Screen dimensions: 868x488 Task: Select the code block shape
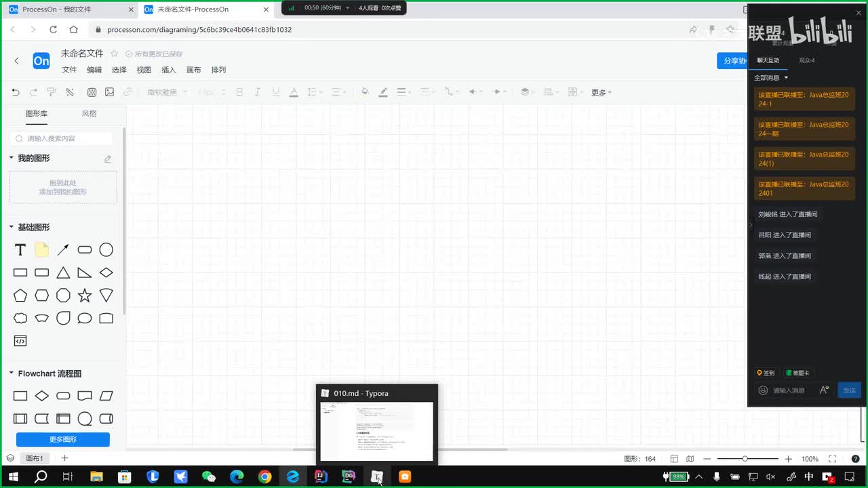click(x=20, y=341)
